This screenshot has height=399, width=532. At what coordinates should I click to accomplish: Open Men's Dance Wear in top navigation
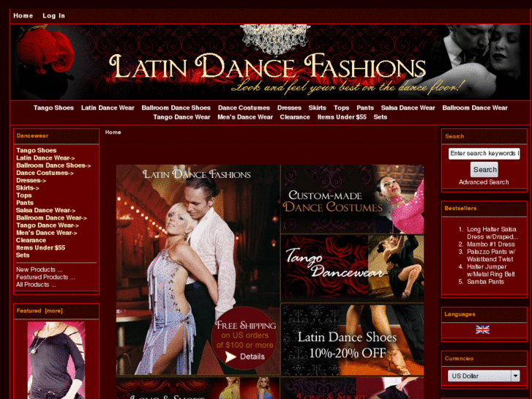tap(245, 117)
